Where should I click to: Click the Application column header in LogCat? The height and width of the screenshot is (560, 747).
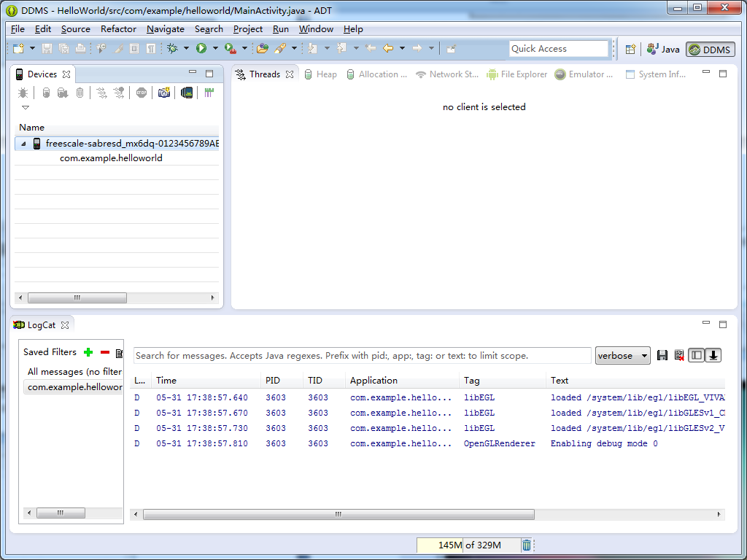coord(402,381)
